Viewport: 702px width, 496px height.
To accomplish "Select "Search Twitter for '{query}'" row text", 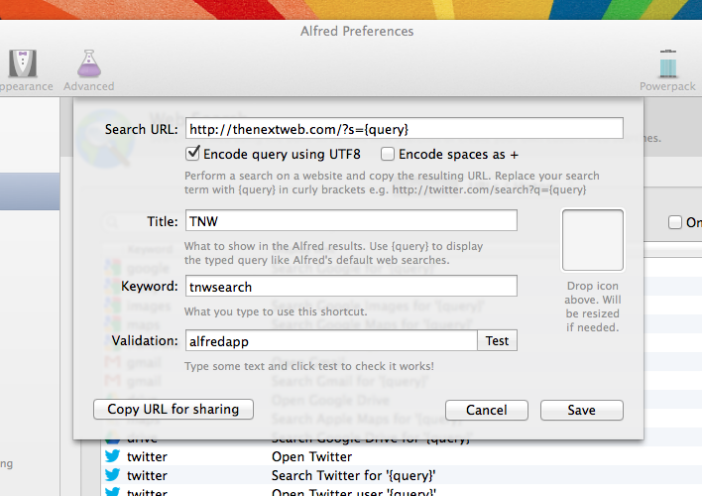I will pos(353,475).
